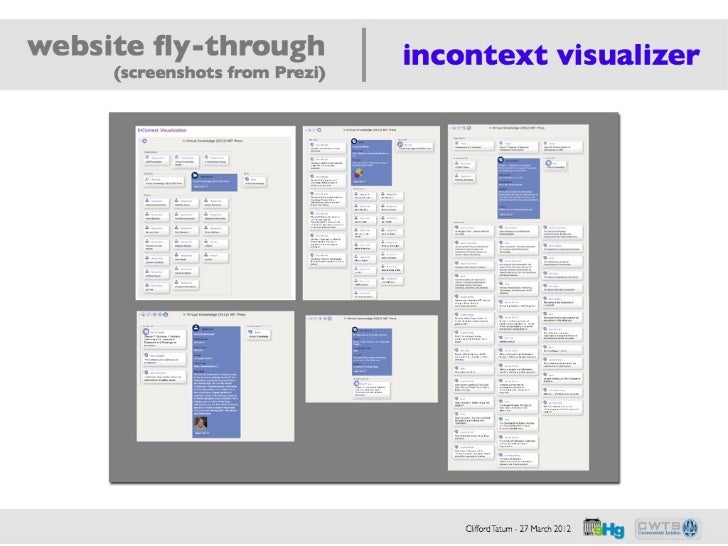Click the colorful pie chart icon in the blue card

tap(358, 174)
